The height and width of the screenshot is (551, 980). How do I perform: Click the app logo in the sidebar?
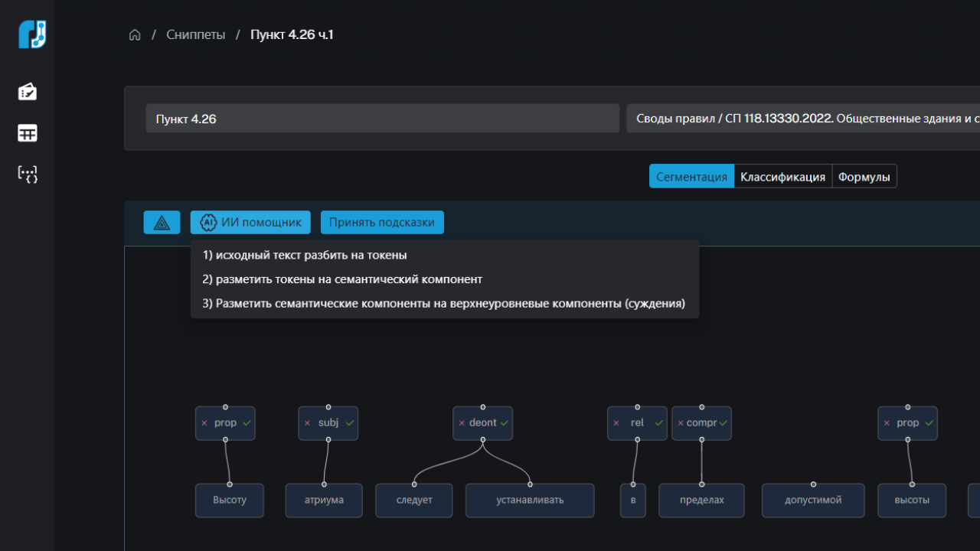[32, 35]
